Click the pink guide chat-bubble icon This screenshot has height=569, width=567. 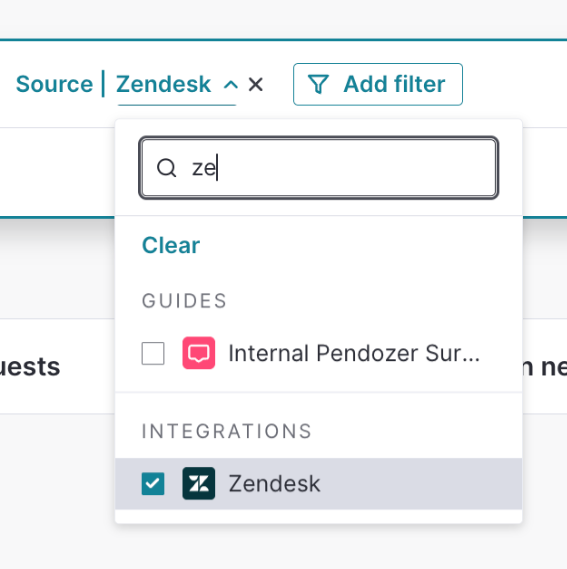coord(199,353)
